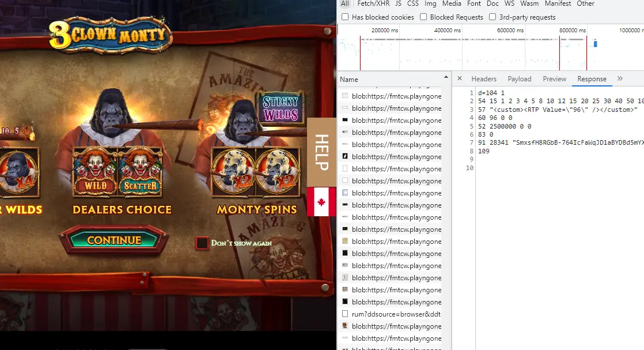Click the 600000 ms timeline label
This screenshot has width=644, height=350.
[x=510, y=31]
